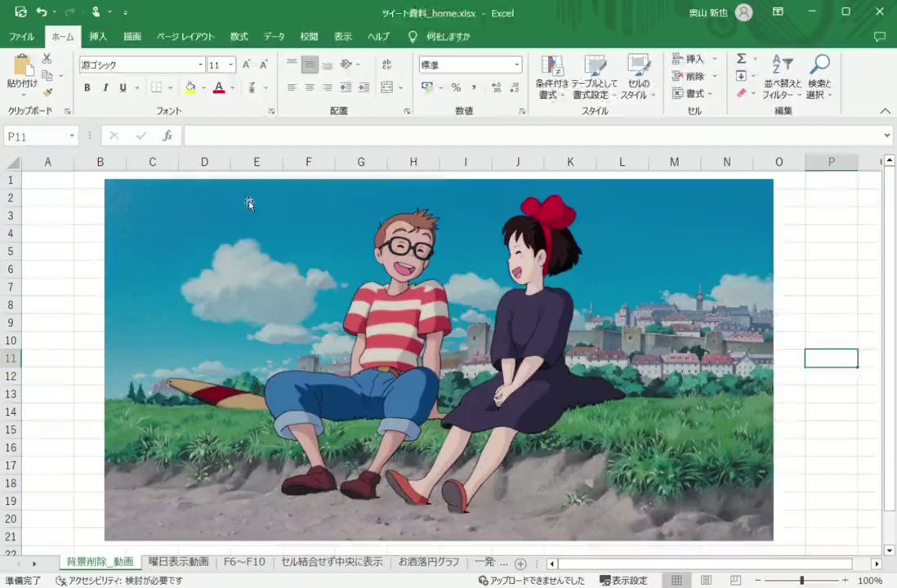
Task: Switch to the Formulas (数式) tab
Action: (x=239, y=37)
